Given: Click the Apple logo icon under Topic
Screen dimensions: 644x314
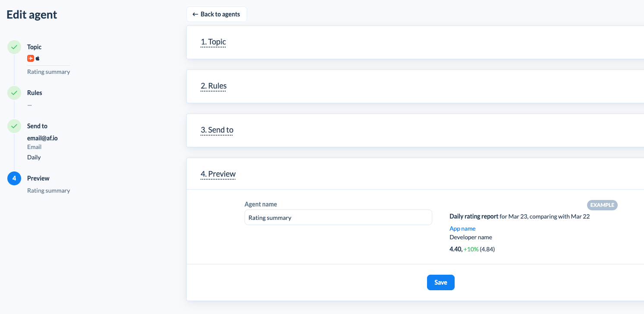Looking at the screenshot, I should [38, 58].
